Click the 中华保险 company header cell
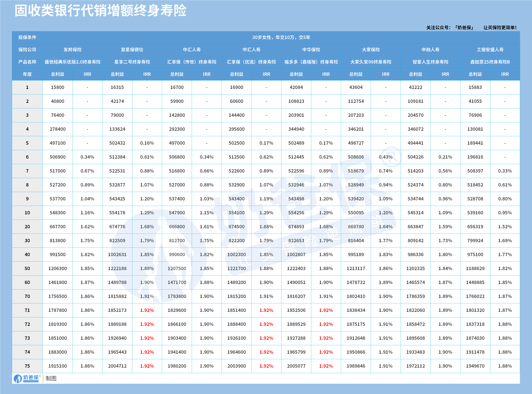The width and height of the screenshot is (532, 394). point(311,50)
